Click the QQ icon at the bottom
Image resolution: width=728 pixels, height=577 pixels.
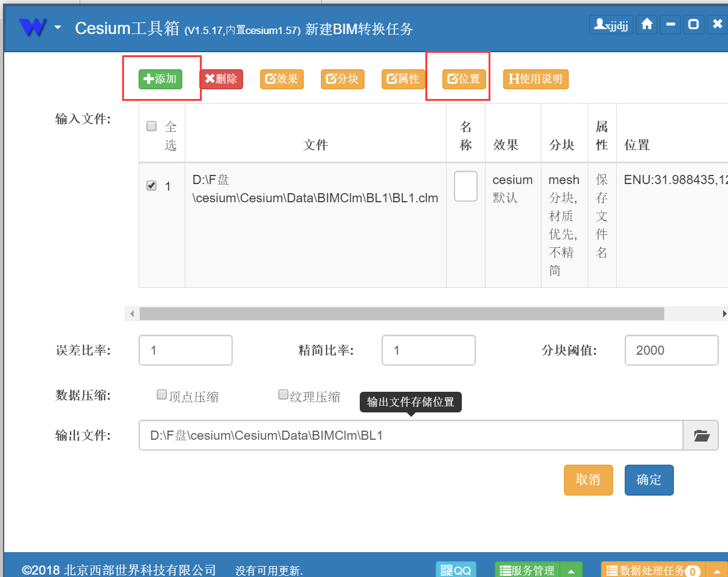pos(456,570)
